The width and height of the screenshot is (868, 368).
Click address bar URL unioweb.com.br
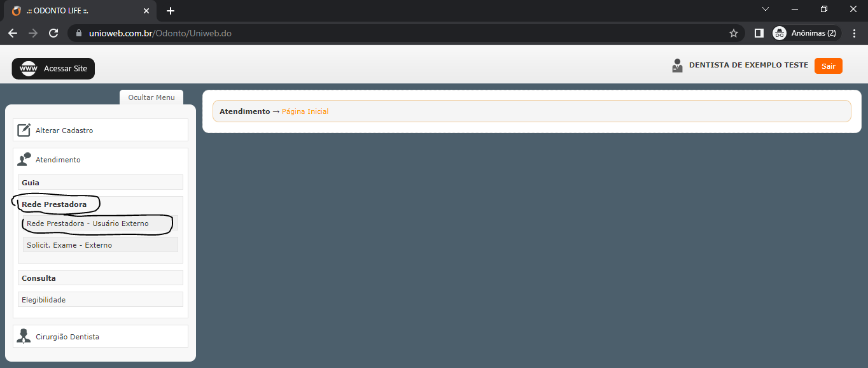160,33
